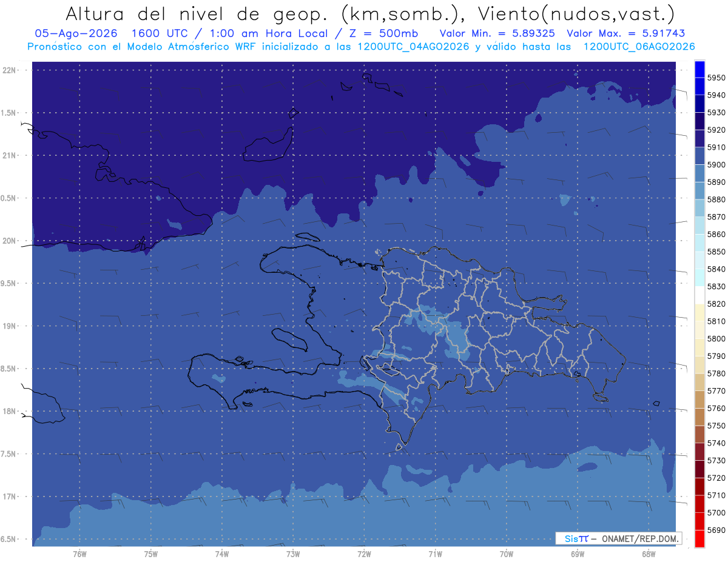The image size is (728, 562).
Task: Pick the color swatch between 5900 and 5890
Action: point(699,173)
